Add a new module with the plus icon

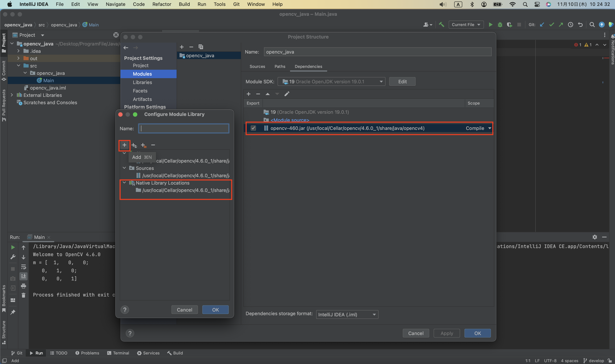pos(182,47)
